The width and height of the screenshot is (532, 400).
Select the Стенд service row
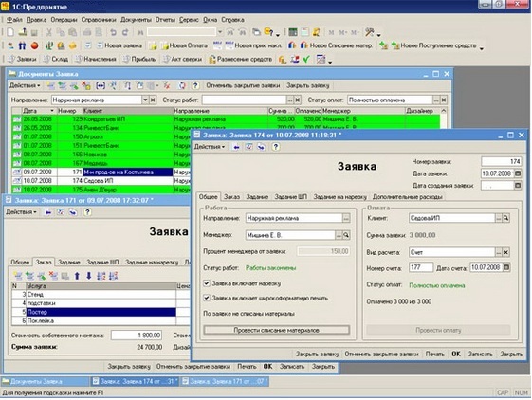[x=101, y=294]
